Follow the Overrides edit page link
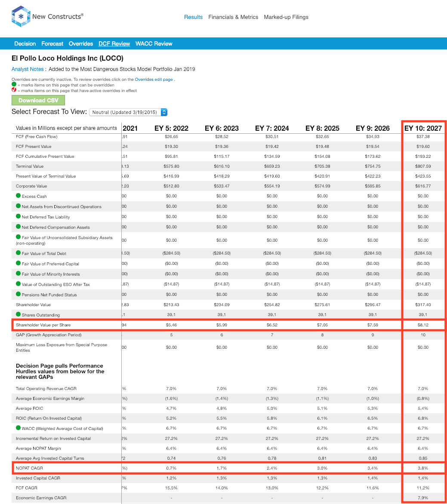The width and height of the screenshot is (447, 504). 154,80
